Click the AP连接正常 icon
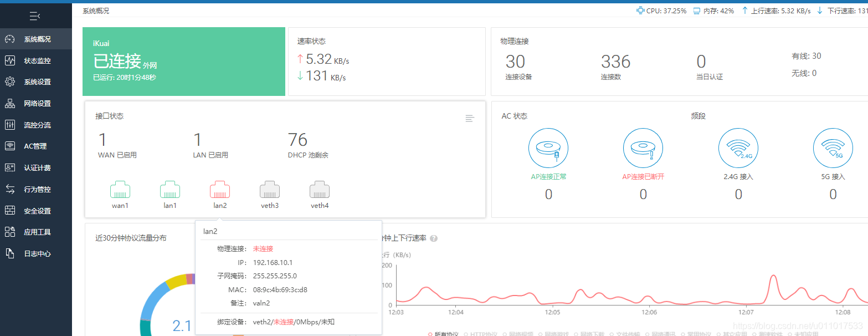Image resolution: width=868 pixels, height=336 pixels. [548, 147]
